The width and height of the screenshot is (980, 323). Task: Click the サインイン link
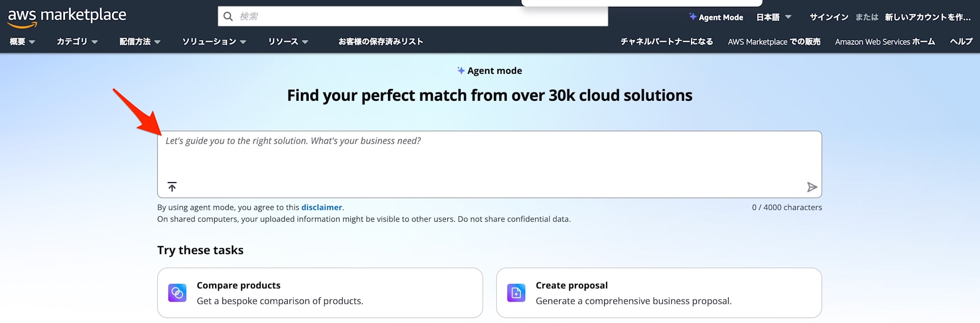829,17
